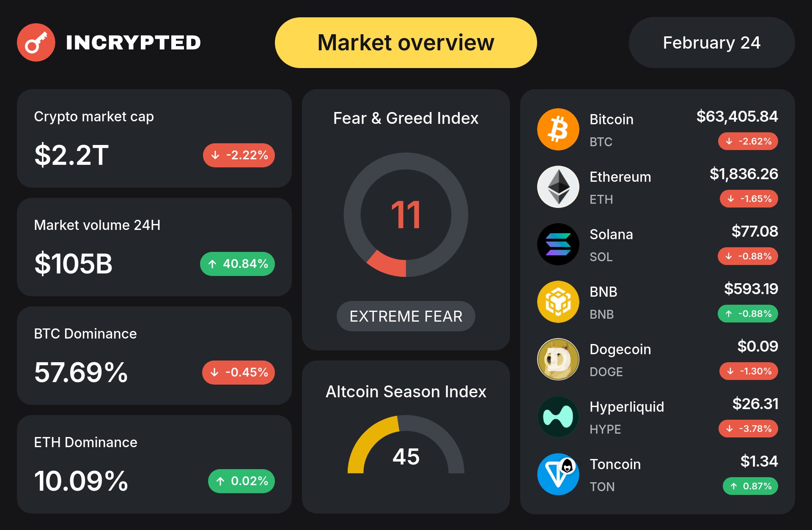Click the Dogecoin icon

pos(558,359)
